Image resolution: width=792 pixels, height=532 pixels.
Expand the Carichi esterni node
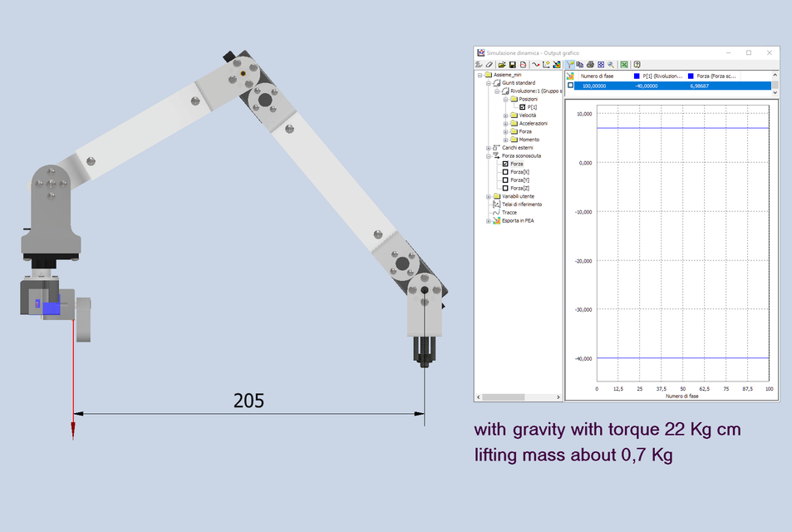[488, 148]
